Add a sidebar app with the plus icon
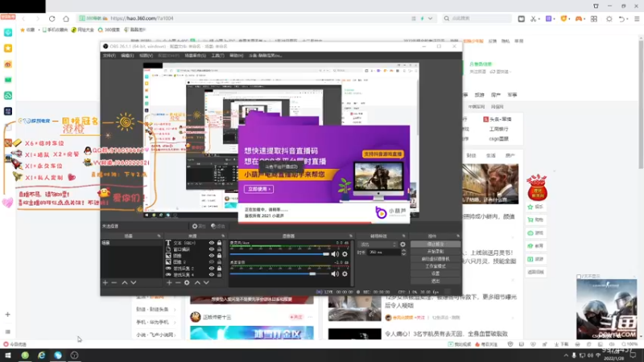The width and height of the screenshot is (644, 362). 7,315
